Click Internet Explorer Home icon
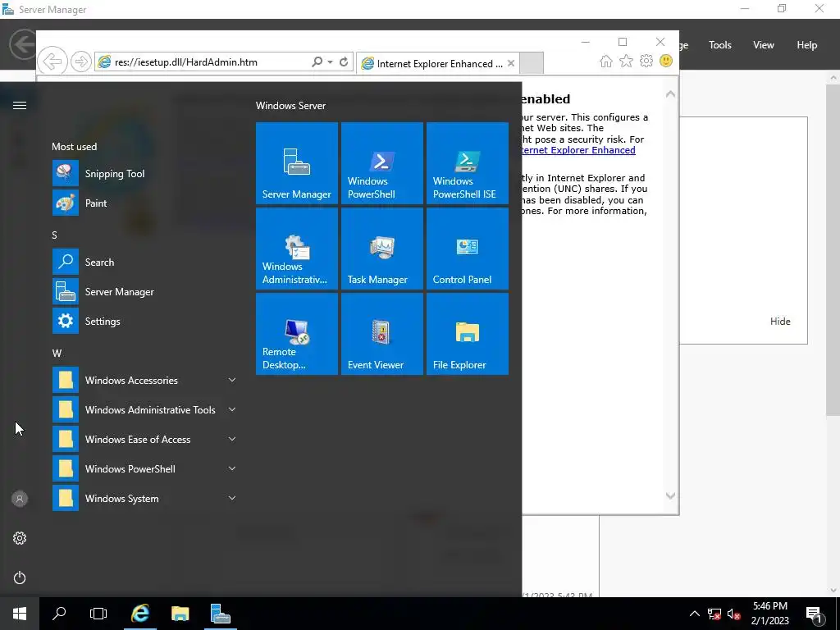Screen dimensions: 840x630 [x=606, y=61]
